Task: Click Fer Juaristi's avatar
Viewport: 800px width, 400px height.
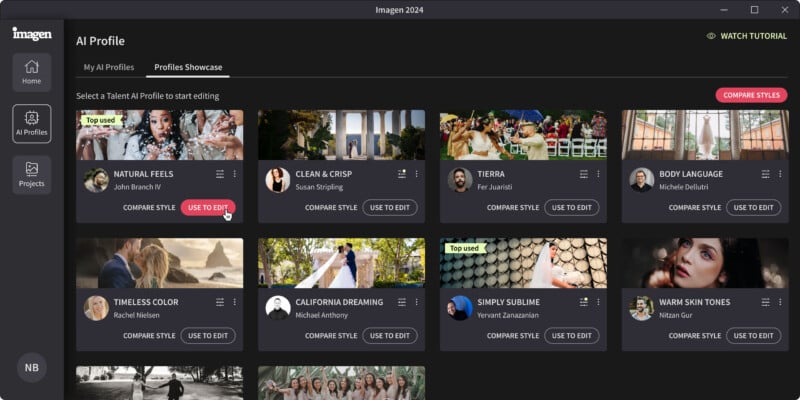Action: (x=460, y=180)
